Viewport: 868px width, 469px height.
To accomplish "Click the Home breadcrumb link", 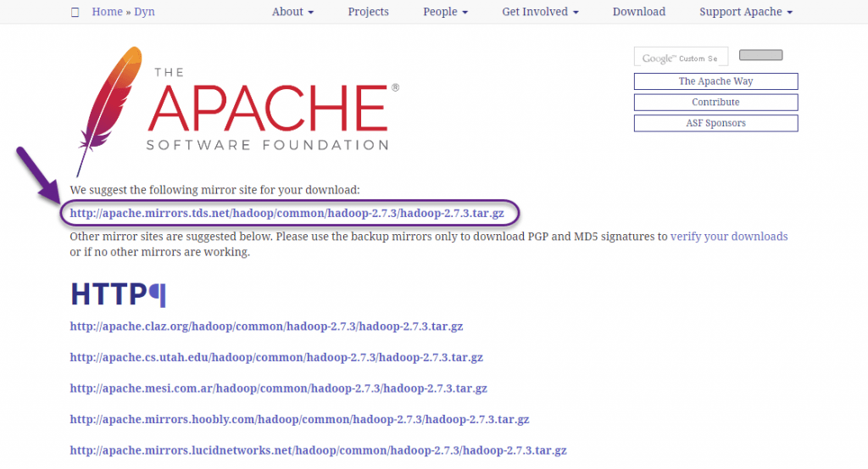I will click(107, 12).
